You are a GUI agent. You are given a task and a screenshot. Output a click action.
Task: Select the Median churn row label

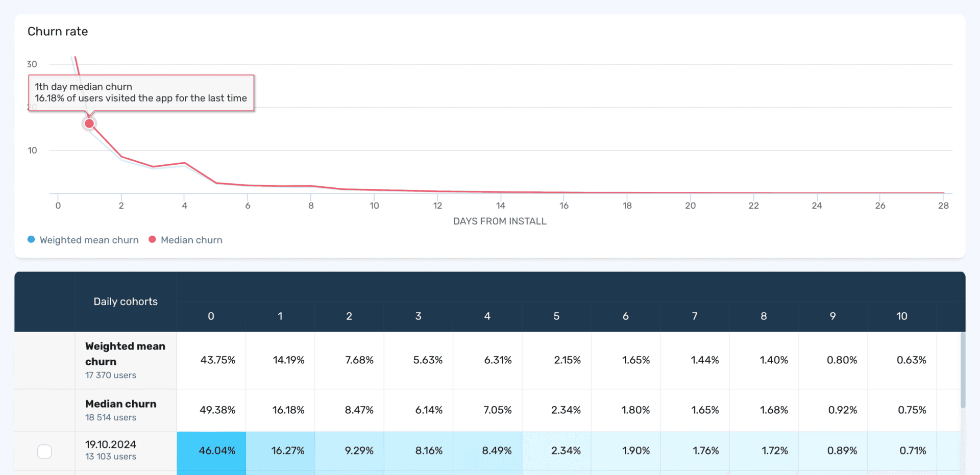coord(120,404)
